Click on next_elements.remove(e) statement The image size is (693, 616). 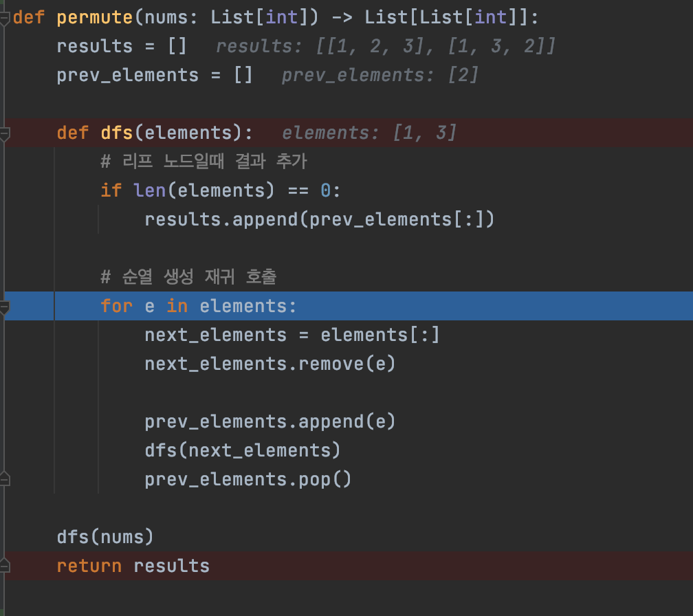click(x=269, y=364)
